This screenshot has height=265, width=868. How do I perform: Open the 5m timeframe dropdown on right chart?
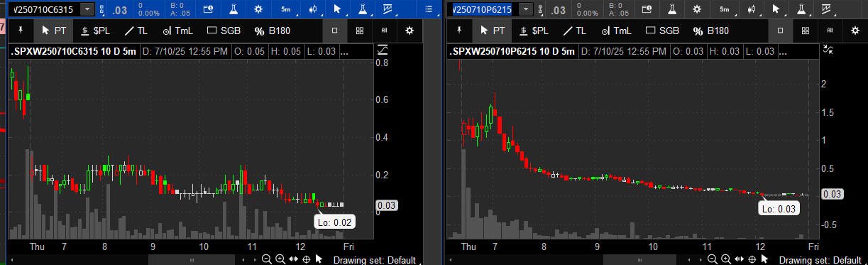click(x=725, y=9)
